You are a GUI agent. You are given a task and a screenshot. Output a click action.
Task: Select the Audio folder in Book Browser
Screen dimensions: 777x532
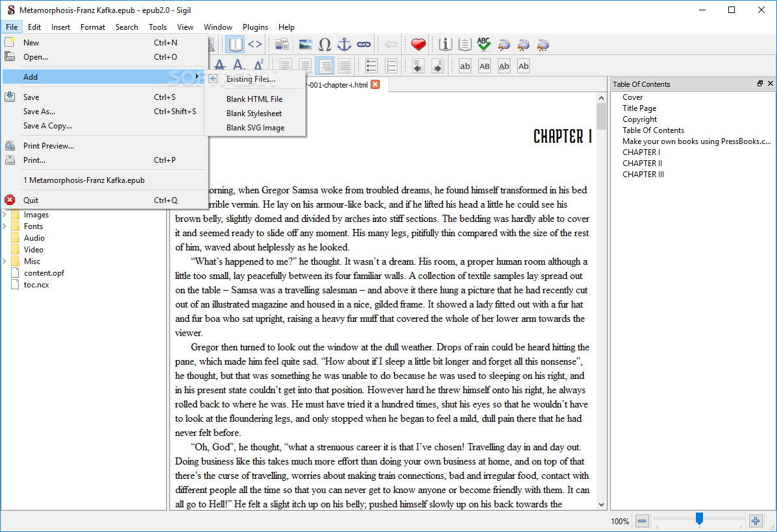click(34, 237)
